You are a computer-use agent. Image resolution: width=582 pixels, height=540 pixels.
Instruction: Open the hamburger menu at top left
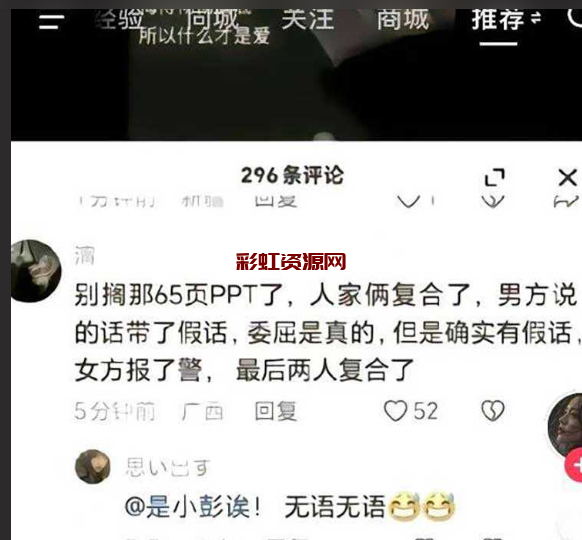pyautogui.click(x=51, y=22)
